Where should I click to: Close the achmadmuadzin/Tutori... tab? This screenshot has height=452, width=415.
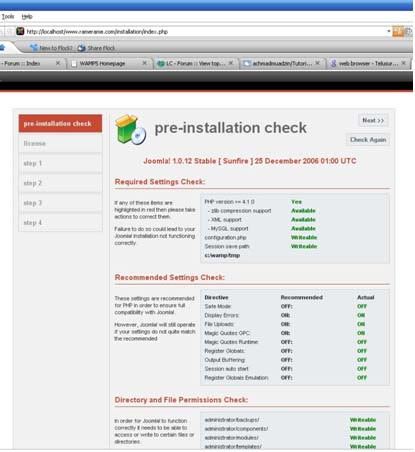317,63
